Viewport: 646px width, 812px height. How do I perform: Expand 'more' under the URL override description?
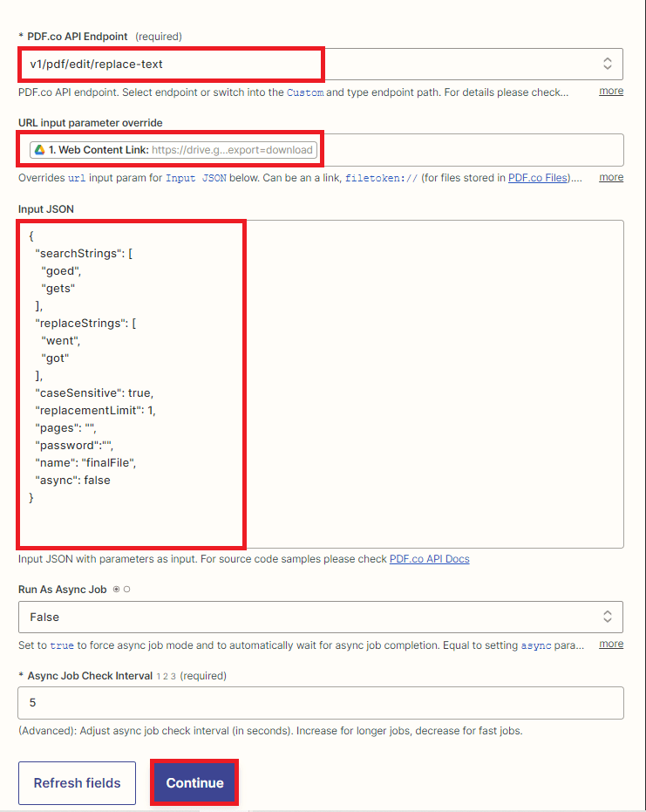point(611,178)
